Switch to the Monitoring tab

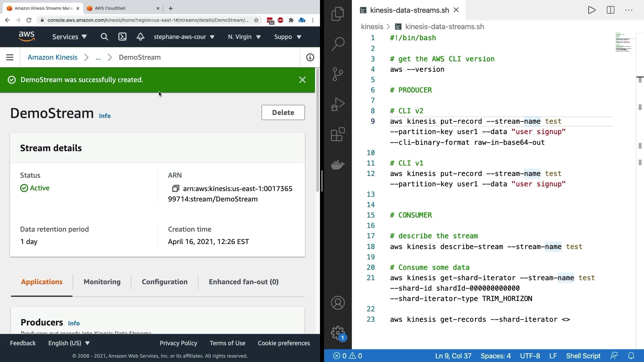click(102, 282)
